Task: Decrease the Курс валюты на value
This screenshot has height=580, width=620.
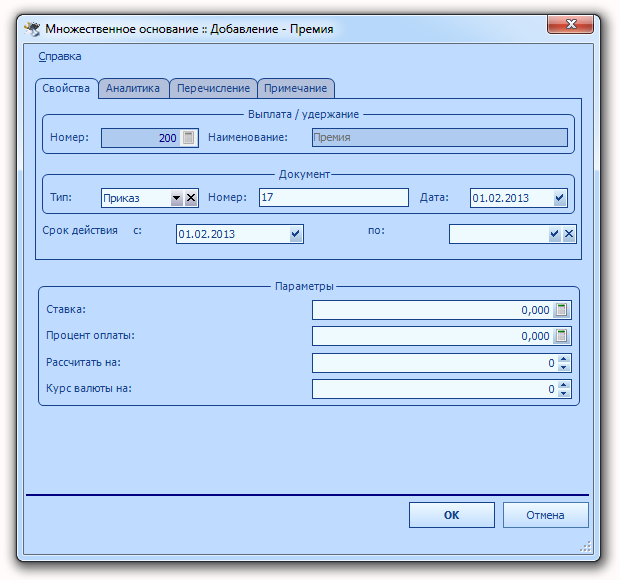Action: coord(564,393)
